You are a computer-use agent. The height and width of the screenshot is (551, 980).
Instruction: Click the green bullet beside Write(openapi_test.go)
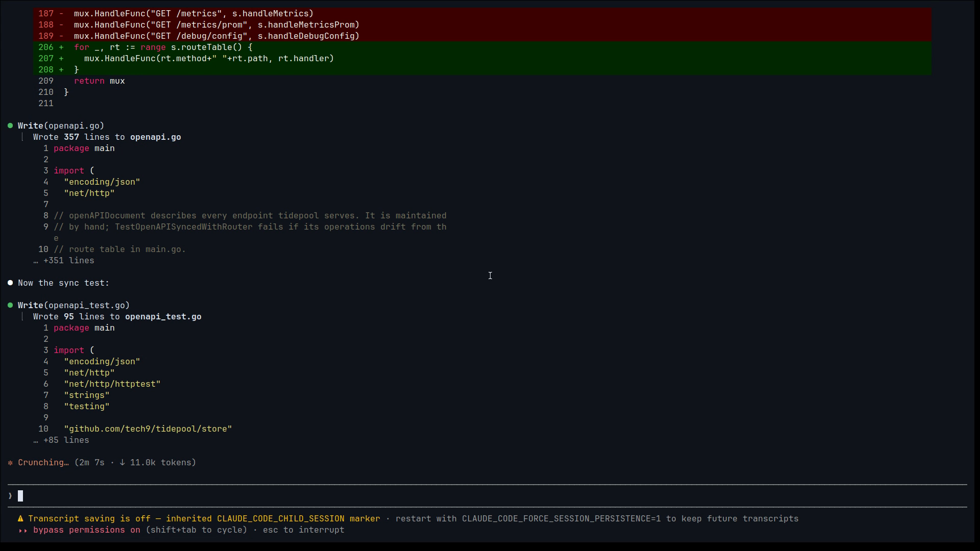pos(10,305)
